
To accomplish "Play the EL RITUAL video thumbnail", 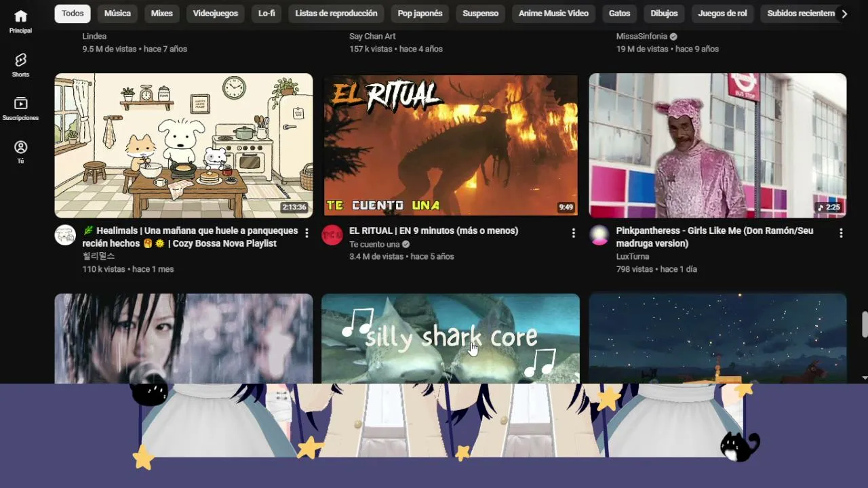I will 450,146.
